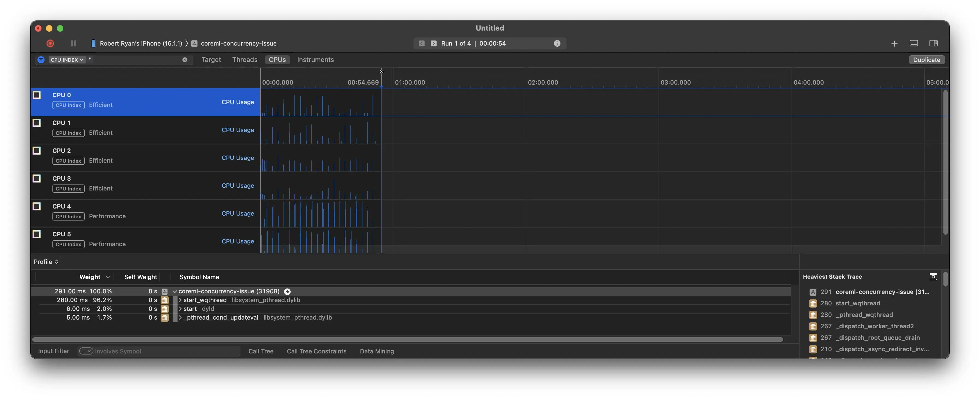The height and width of the screenshot is (399, 980).
Task: Switch to Threads tab
Action: tap(245, 60)
